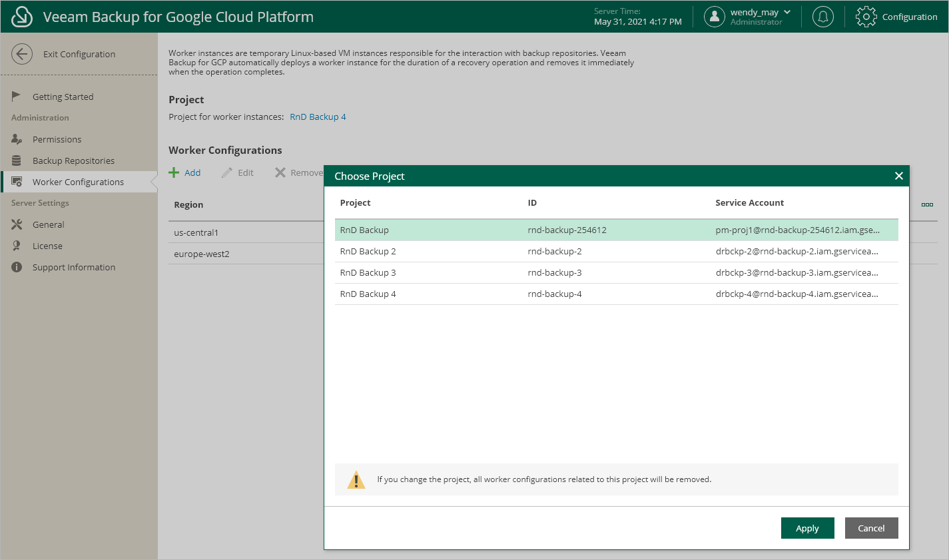The image size is (949, 560).
Task: Click the Service Account column header
Action: coord(749,202)
